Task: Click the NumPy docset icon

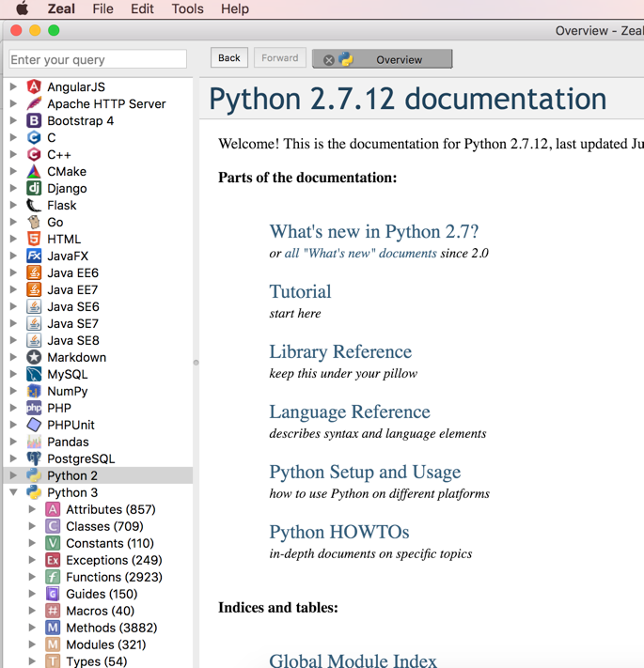Action: [34, 391]
